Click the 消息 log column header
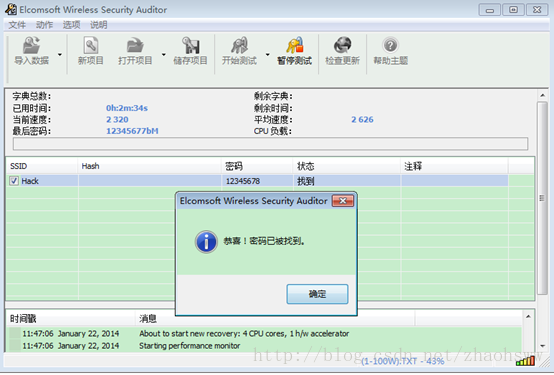This screenshot has width=554, height=375. coord(275,319)
